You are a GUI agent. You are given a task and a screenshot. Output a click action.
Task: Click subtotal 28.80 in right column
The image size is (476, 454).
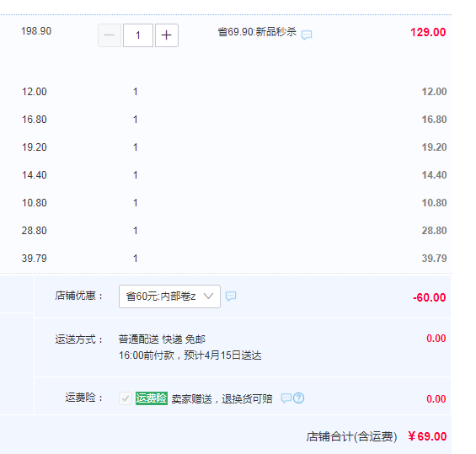[434, 231]
